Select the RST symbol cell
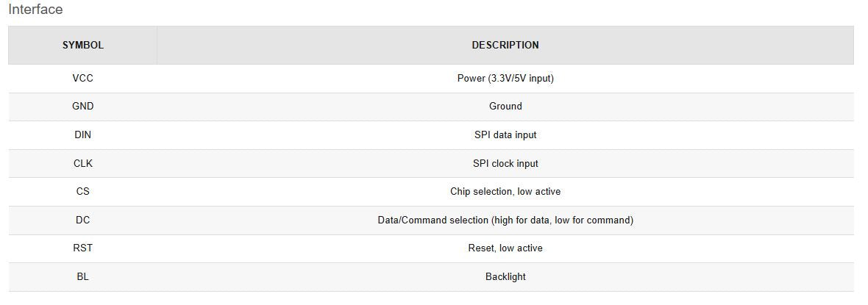 click(82, 248)
